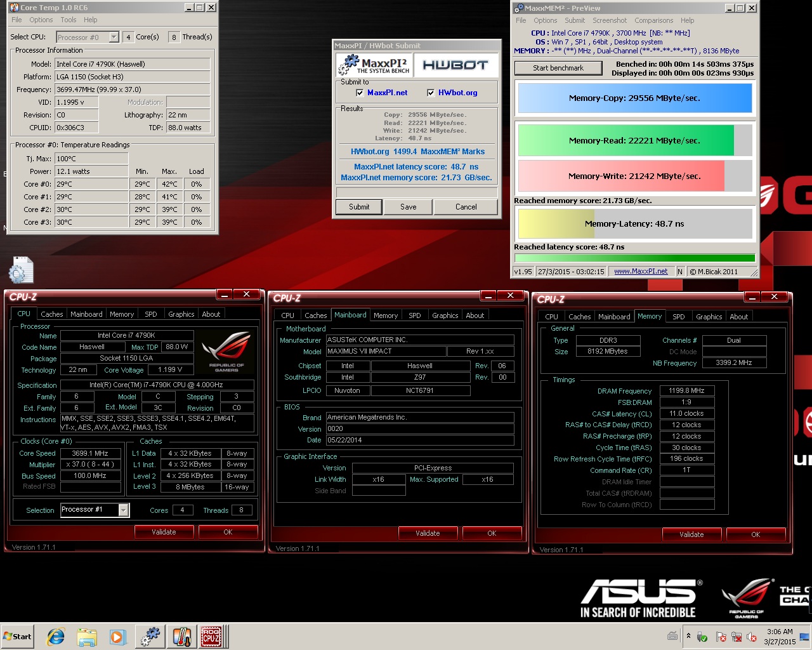Open MaxxMEM² Screenshot menu

tap(610, 20)
